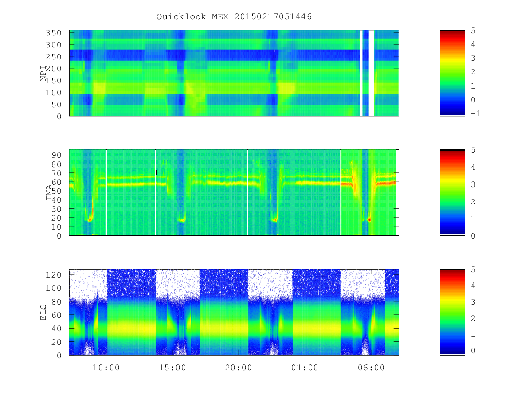This screenshot has width=532, height=399.
Task: Click the IMA panel color scale bar
Action: [452, 192]
